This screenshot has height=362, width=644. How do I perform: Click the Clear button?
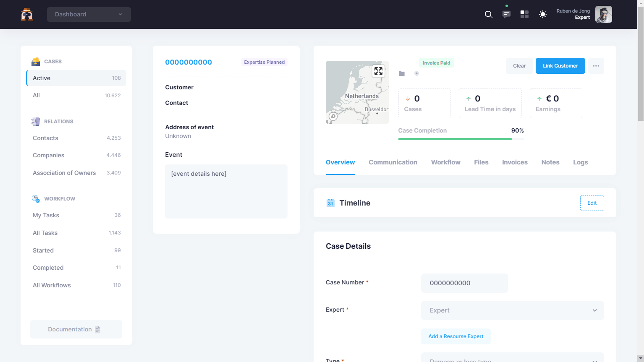(x=519, y=66)
